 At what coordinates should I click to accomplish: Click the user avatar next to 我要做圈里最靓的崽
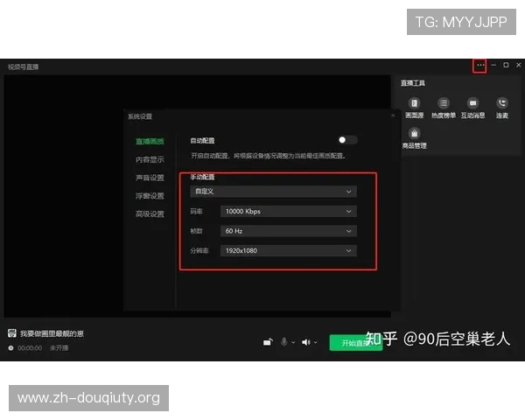[12, 332]
